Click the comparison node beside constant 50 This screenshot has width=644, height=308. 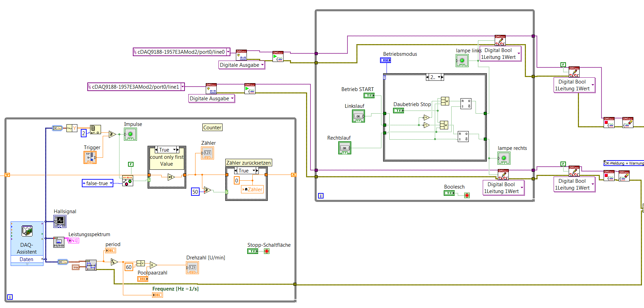pyautogui.click(x=207, y=190)
